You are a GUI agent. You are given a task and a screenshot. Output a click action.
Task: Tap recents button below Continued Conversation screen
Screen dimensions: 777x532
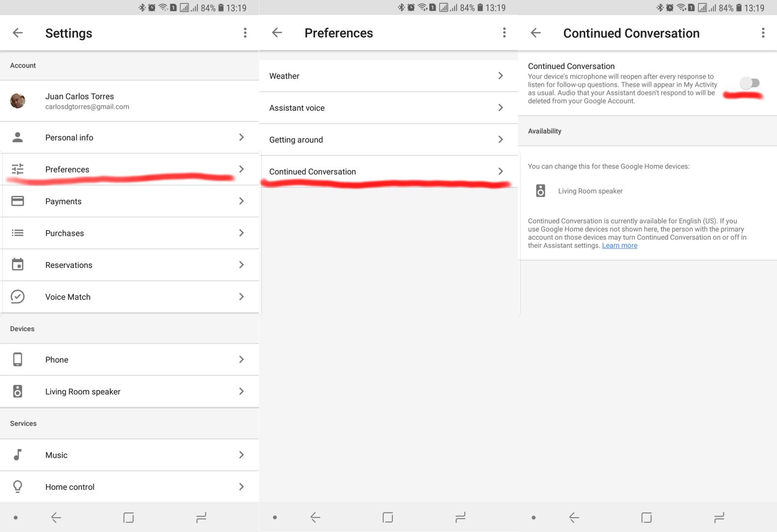[x=719, y=518]
